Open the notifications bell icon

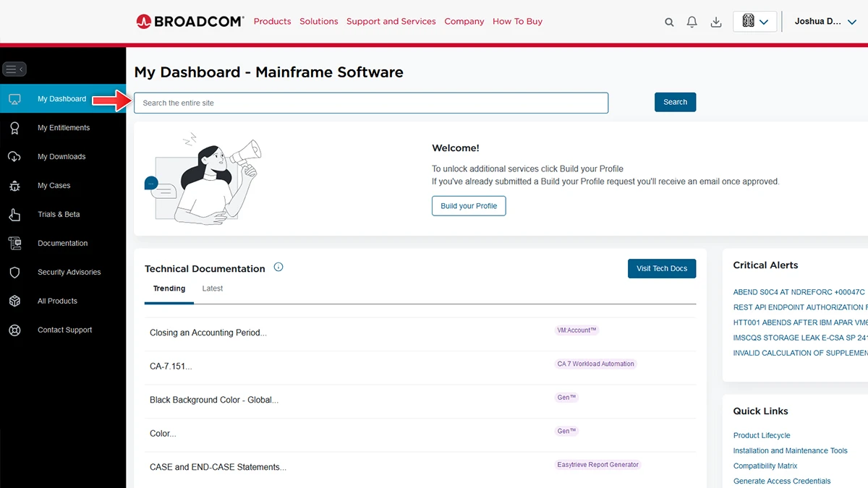coord(692,22)
